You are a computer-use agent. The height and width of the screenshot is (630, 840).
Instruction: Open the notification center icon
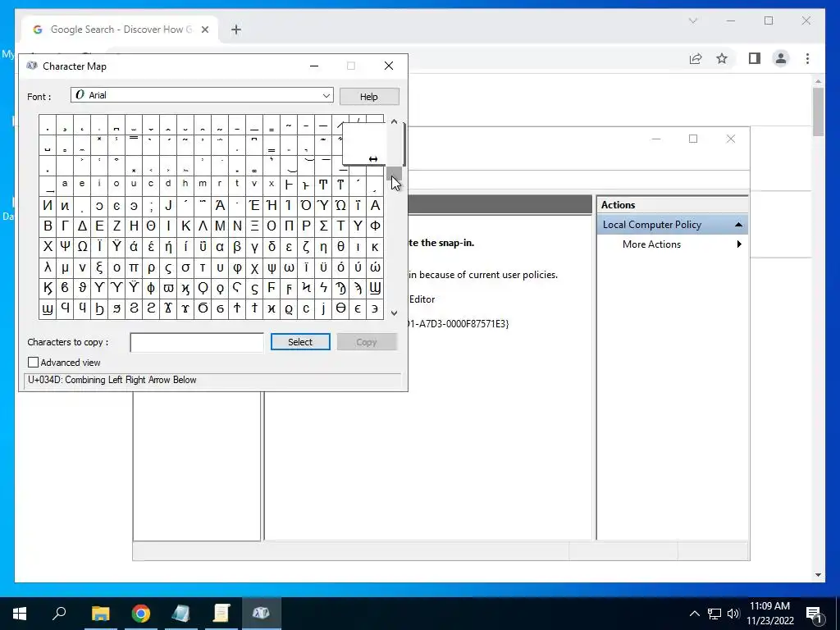coord(814,614)
